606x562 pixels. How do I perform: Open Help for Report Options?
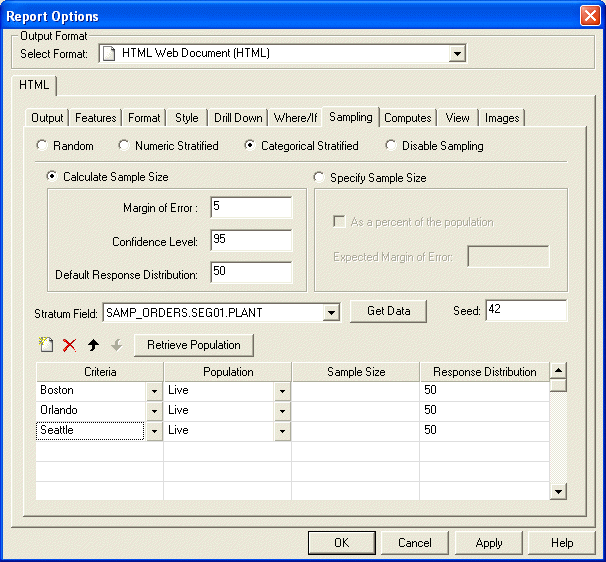[x=562, y=543]
